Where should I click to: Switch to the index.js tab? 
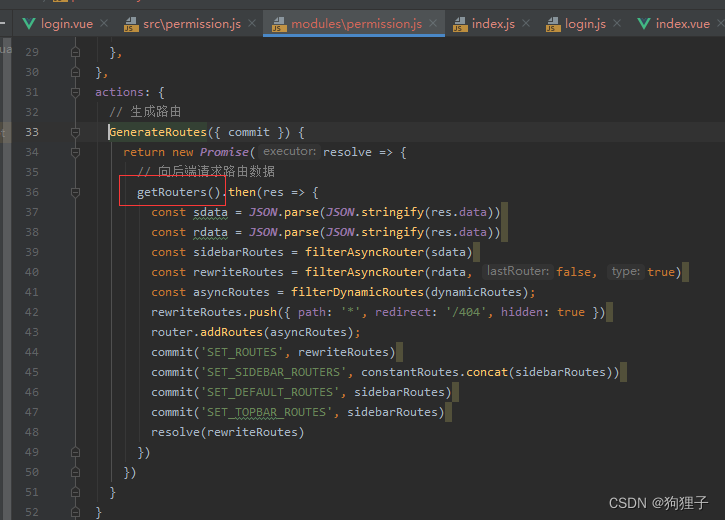(493, 24)
